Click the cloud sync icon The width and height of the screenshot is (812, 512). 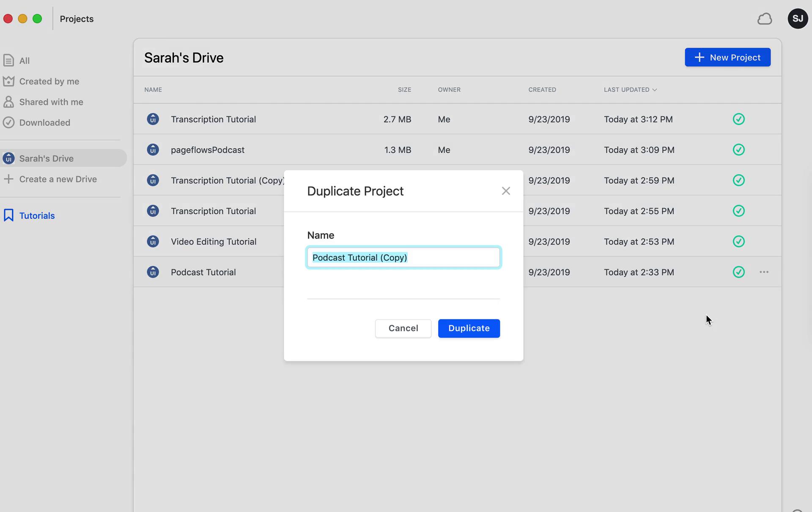pyautogui.click(x=764, y=19)
